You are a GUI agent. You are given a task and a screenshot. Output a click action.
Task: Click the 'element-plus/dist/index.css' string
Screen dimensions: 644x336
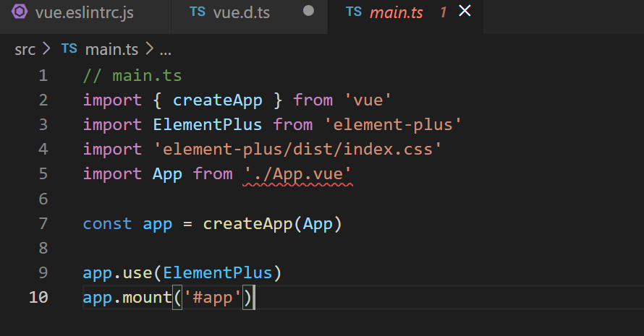click(x=298, y=150)
